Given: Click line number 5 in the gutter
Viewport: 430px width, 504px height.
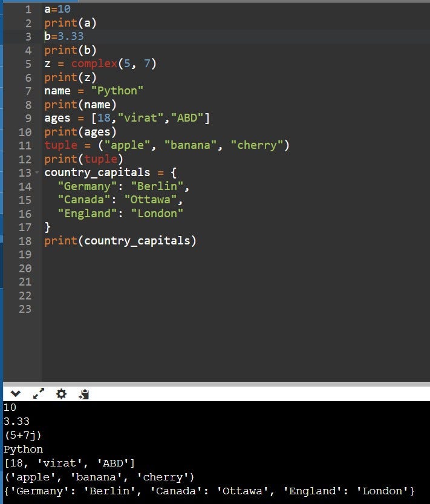Looking at the screenshot, I should coord(28,64).
